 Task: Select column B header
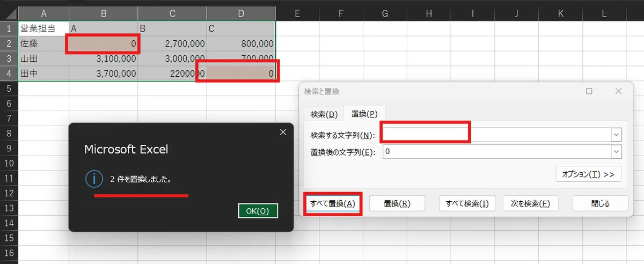[104, 13]
